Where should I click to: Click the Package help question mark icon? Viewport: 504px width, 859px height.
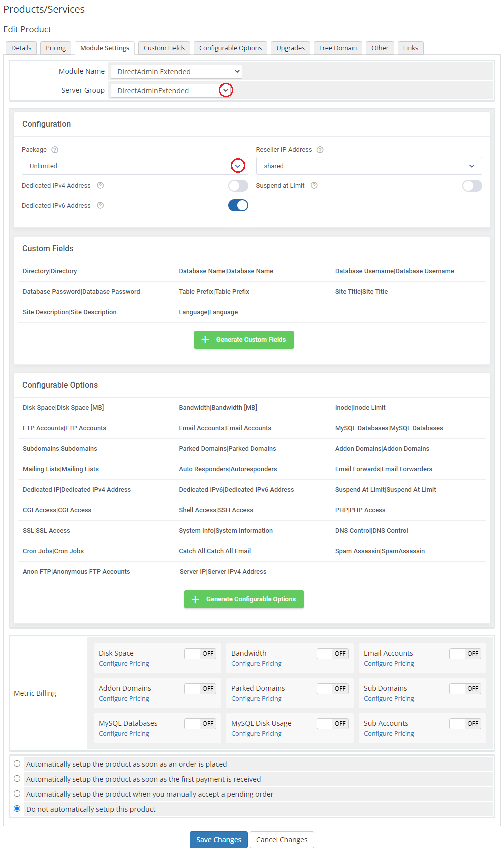55,150
